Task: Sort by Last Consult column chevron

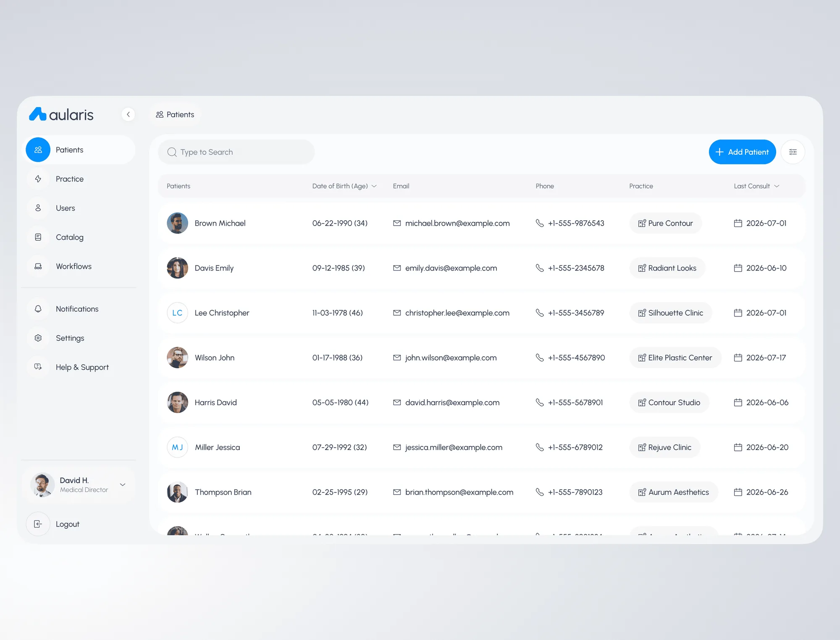Action: click(777, 186)
